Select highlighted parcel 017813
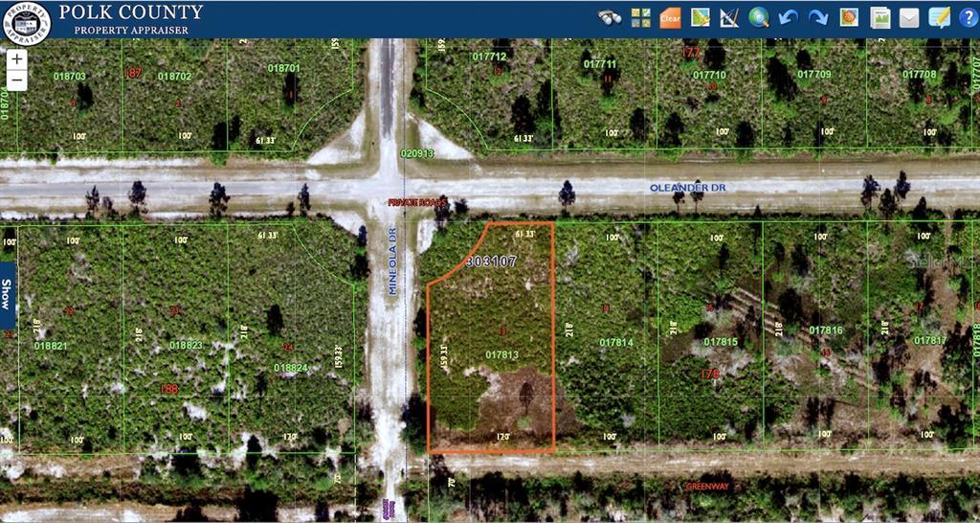 501,354
